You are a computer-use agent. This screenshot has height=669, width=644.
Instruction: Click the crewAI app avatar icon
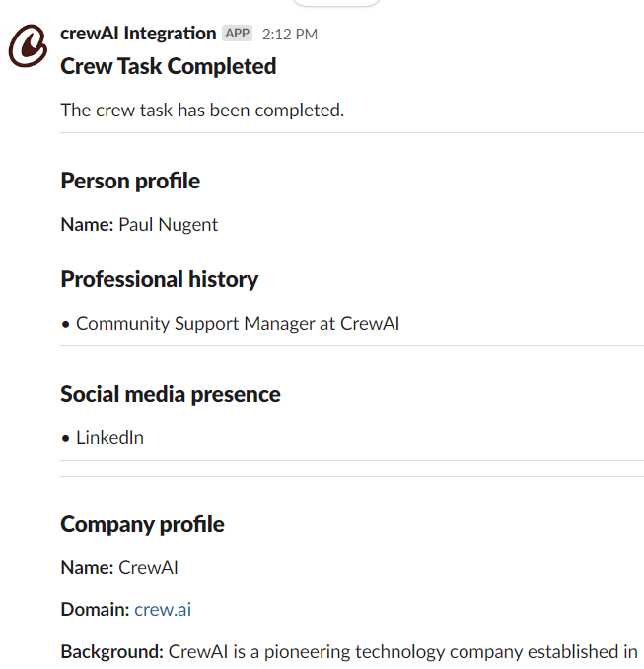click(x=28, y=46)
